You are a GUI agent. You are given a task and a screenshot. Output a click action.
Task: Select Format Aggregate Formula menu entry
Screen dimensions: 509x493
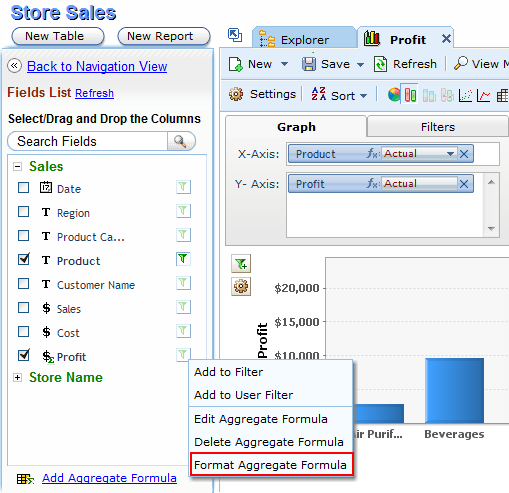pos(271,465)
